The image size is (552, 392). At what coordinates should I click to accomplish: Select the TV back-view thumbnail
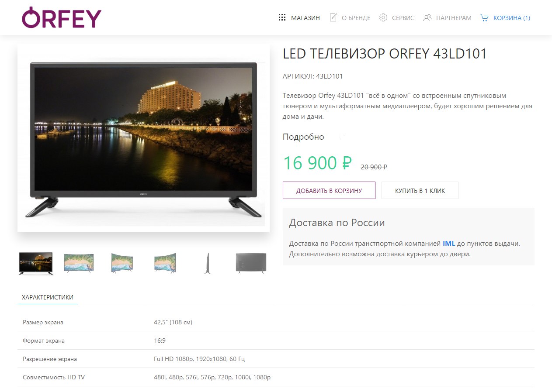point(251,263)
